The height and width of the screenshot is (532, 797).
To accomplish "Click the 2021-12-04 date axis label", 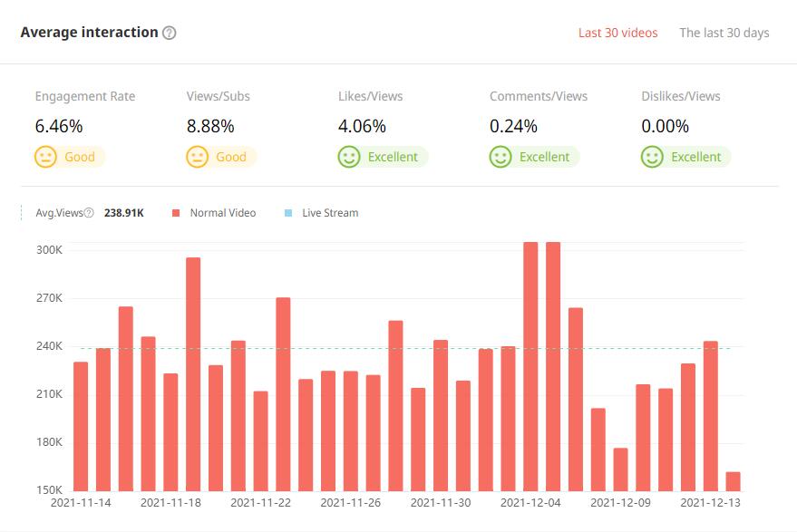I will [530, 501].
